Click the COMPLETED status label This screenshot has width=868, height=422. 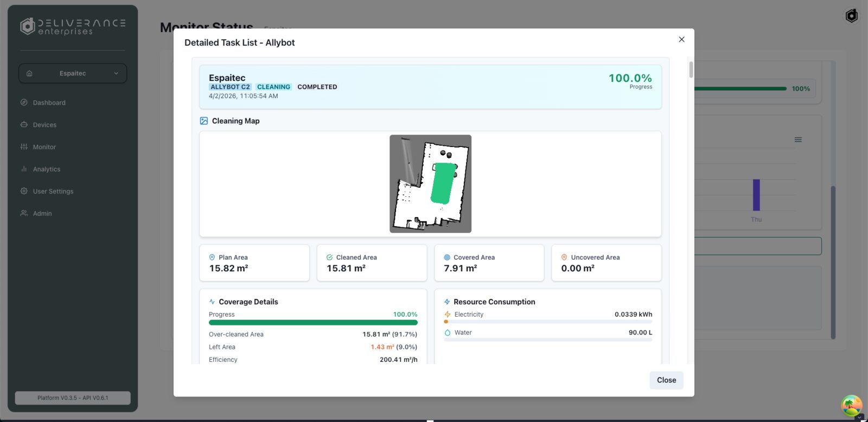(317, 87)
